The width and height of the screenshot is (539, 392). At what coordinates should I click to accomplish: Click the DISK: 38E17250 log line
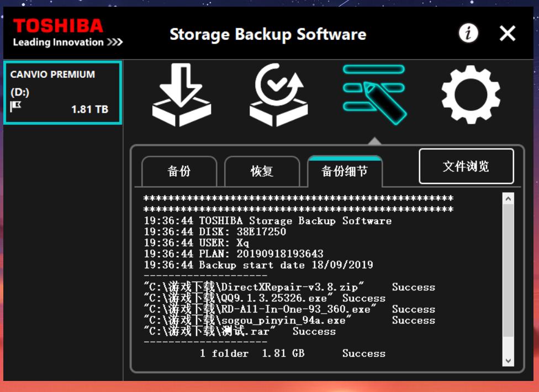tap(215, 231)
